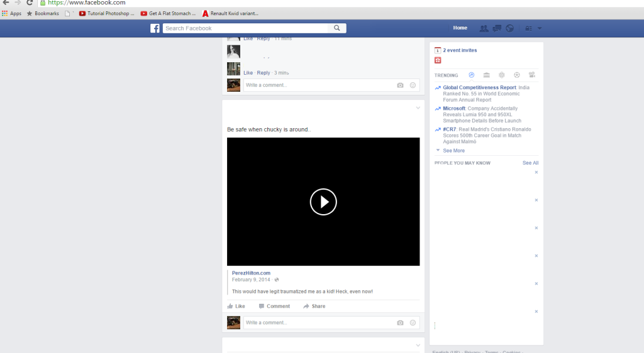This screenshot has width=644, height=353.
Task: Click the Facebook logo icon
Action: [x=155, y=28]
